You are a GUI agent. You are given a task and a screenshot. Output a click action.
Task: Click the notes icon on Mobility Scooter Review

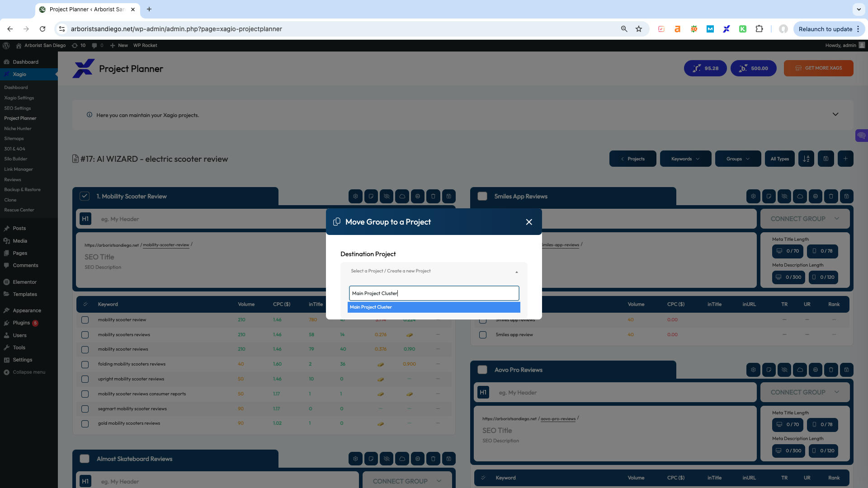(x=371, y=197)
